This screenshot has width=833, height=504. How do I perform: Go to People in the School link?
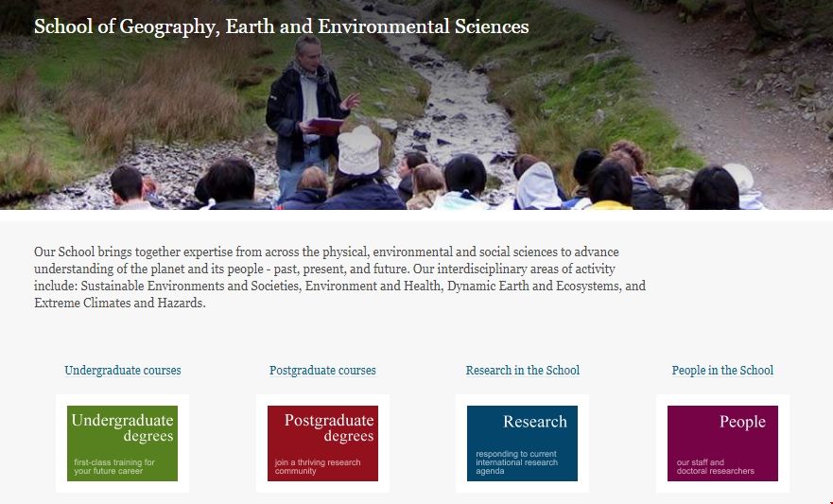click(x=722, y=371)
